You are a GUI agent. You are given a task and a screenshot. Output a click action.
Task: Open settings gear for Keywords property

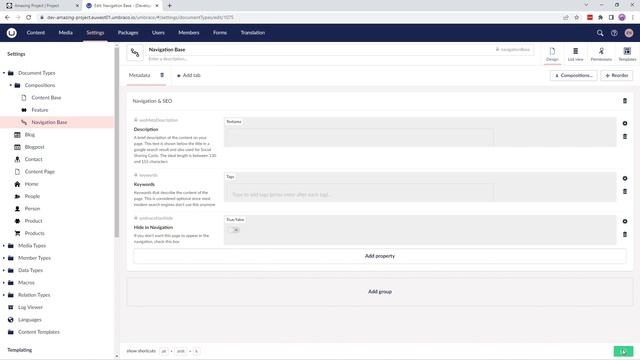[625, 178]
